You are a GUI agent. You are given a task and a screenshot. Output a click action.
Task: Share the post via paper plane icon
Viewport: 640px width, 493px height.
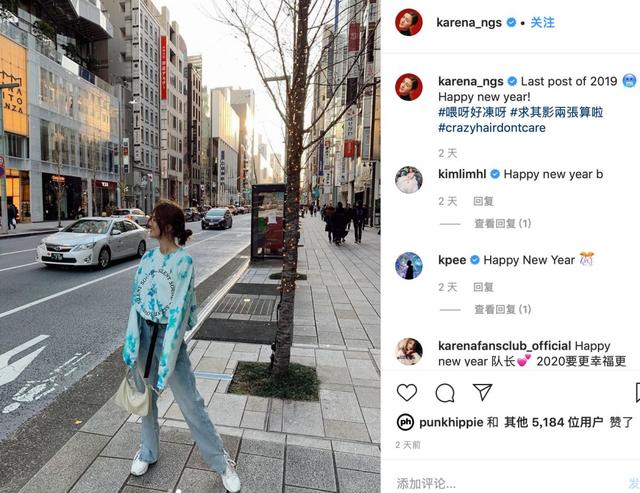[x=482, y=392]
